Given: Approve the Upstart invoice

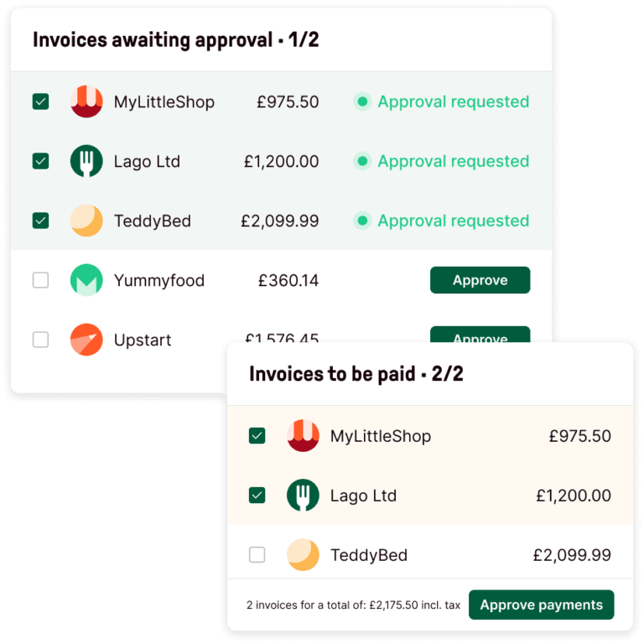Looking at the screenshot, I should tap(480, 335).
